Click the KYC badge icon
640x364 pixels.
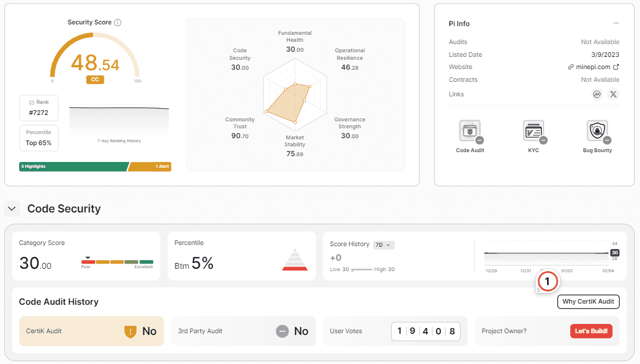pyautogui.click(x=533, y=132)
